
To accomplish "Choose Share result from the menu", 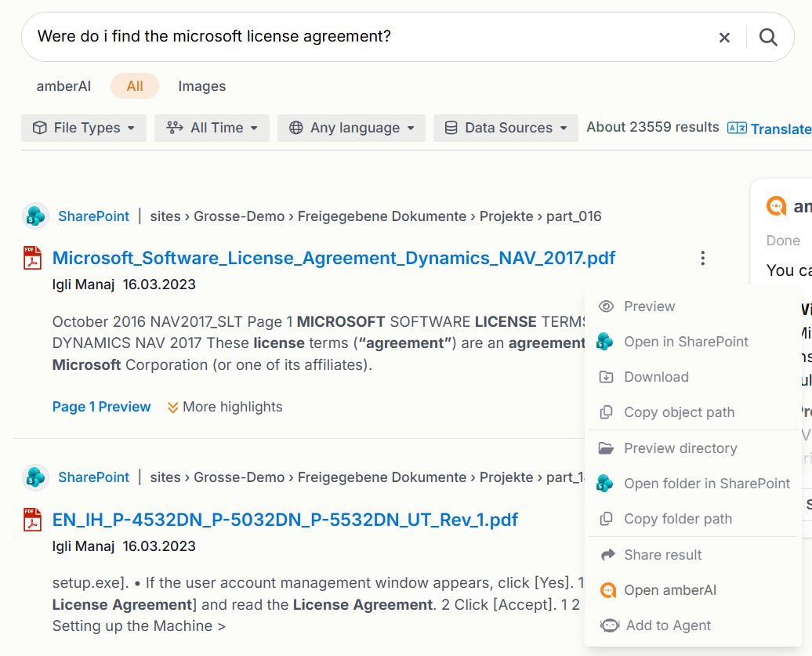I will pyautogui.click(x=693, y=555).
